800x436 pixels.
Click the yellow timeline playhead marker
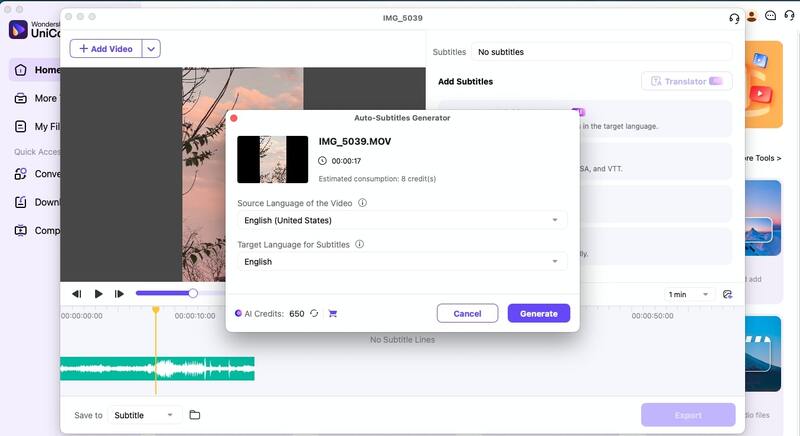pyautogui.click(x=156, y=310)
